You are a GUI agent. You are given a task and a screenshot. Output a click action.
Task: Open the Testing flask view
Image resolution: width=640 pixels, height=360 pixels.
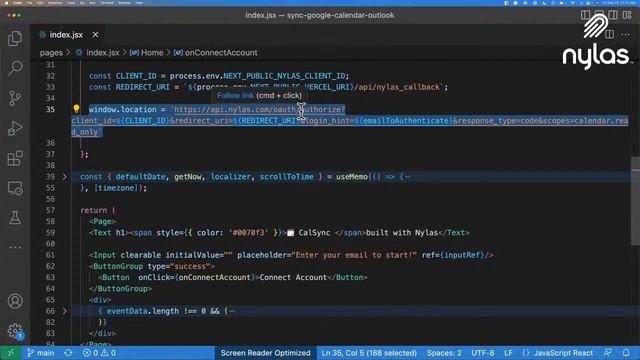pos(15,218)
